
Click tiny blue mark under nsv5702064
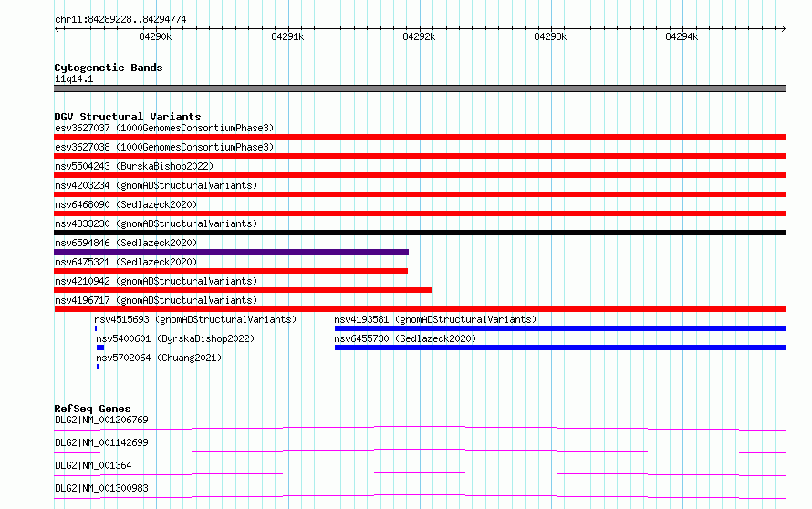coord(98,367)
